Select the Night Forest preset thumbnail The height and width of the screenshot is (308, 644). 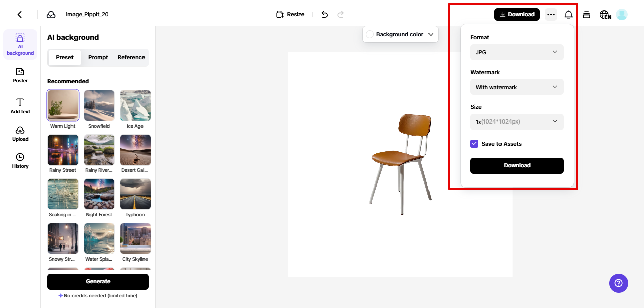(x=99, y=194)
